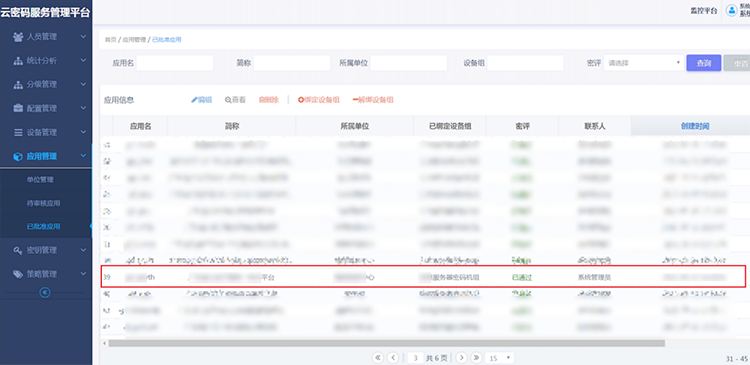This screenshot has height=365, width=750.
Task: Click 应用管理 in the breadcrumb
Action: (134, 40)
